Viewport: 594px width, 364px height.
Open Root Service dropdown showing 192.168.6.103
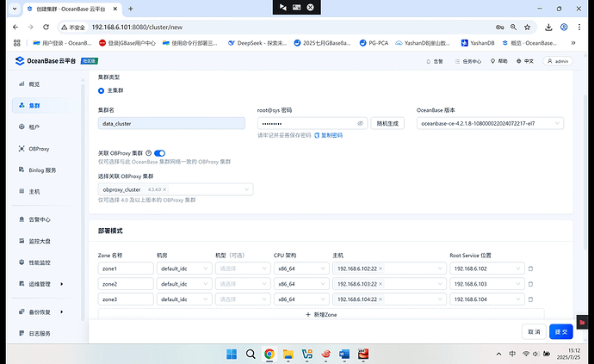(x=487, y=284)
